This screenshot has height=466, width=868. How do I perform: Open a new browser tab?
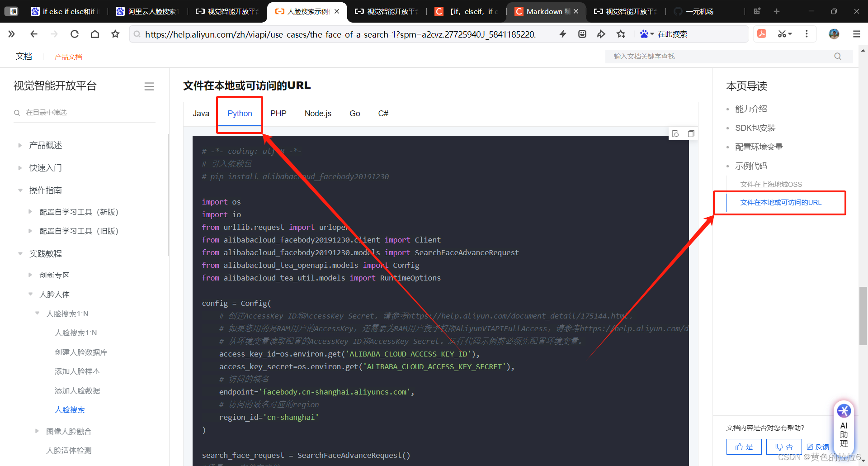click(777, 11)
